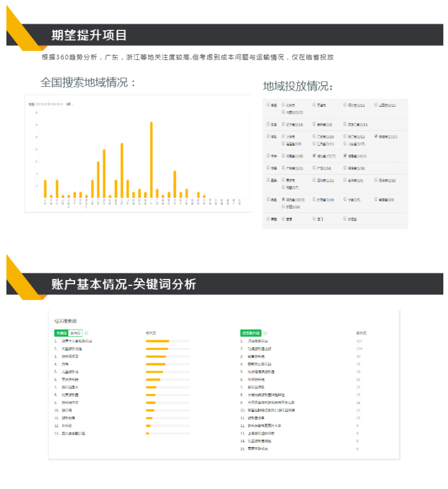Toggle the 西北 region group checkbox
Viewport: 448px width, 489px height.
pos(268,200)
